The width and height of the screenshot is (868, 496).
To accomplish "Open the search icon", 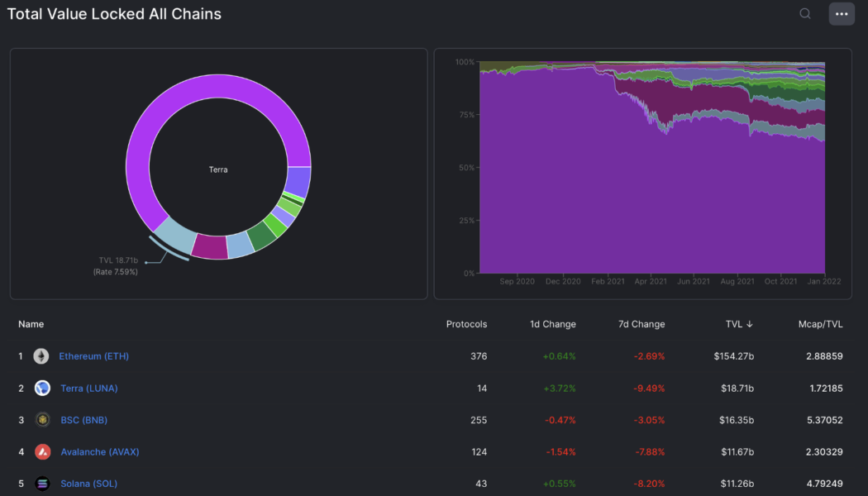I will pyautogui.click(x=804, y=13).
